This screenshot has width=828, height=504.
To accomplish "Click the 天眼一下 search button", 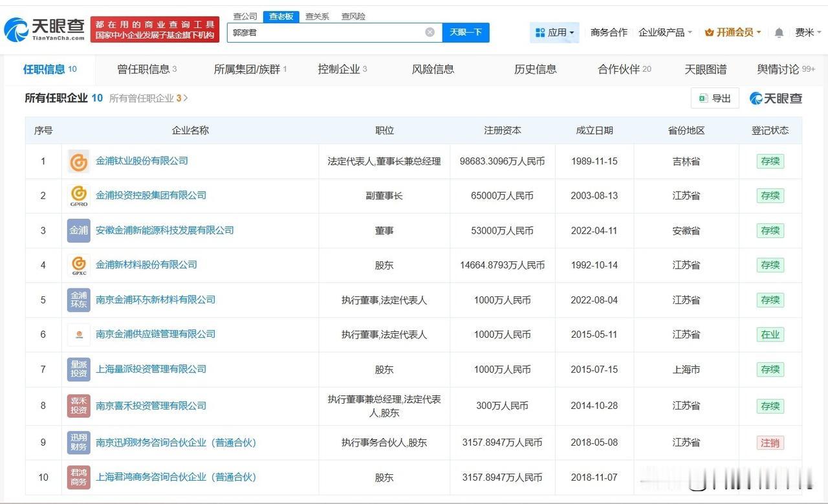I will tap(466, 32).
